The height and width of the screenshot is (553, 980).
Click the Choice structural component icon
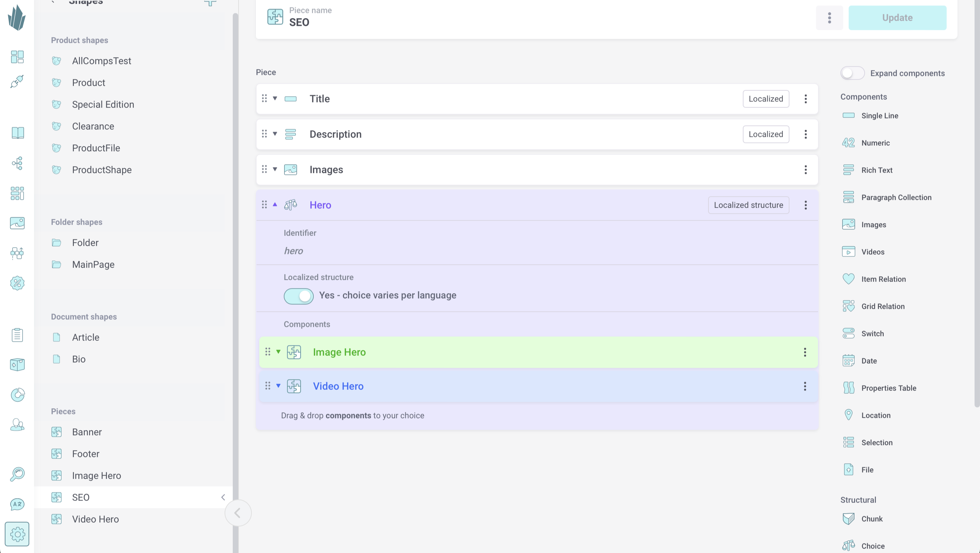coord(849,546)
